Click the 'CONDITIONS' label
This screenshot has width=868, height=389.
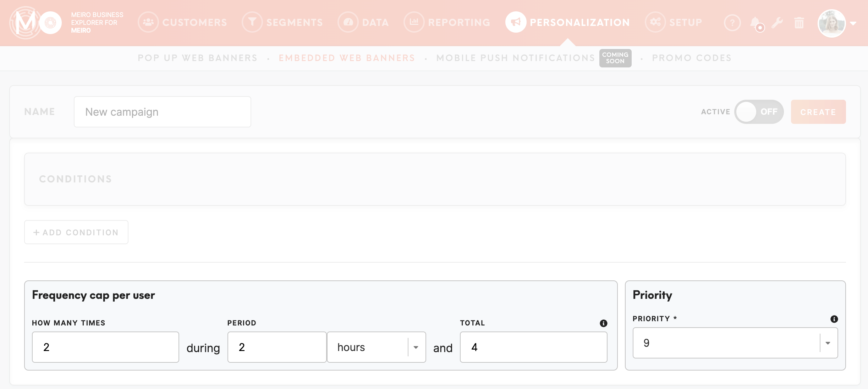coord(76,179)
